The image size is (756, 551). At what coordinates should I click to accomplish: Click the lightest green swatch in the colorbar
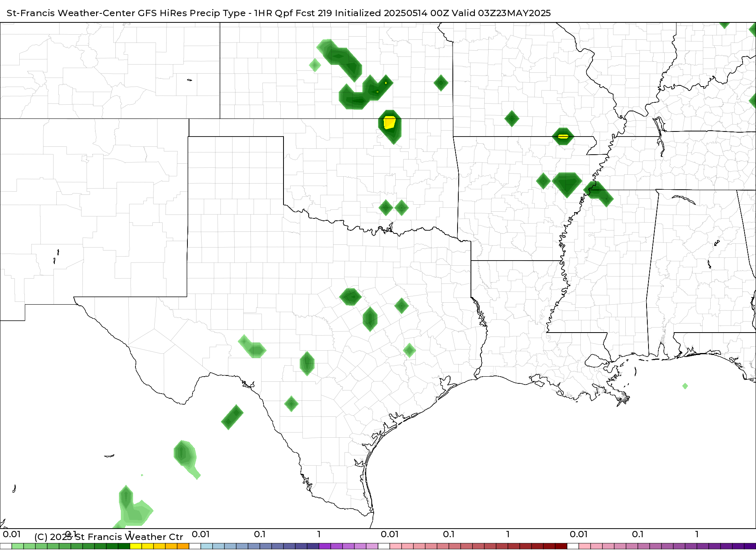pos(18,546)
